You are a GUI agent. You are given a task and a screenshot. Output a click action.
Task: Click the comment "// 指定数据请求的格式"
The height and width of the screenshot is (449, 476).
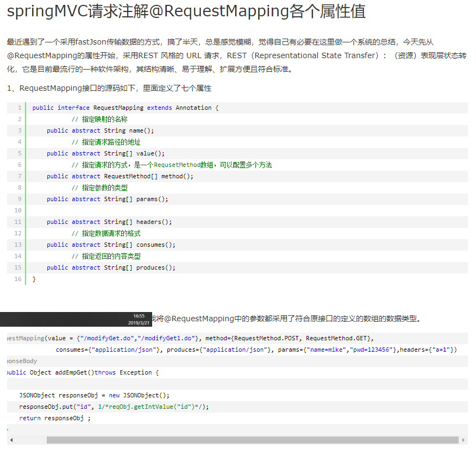pos(106,233)
